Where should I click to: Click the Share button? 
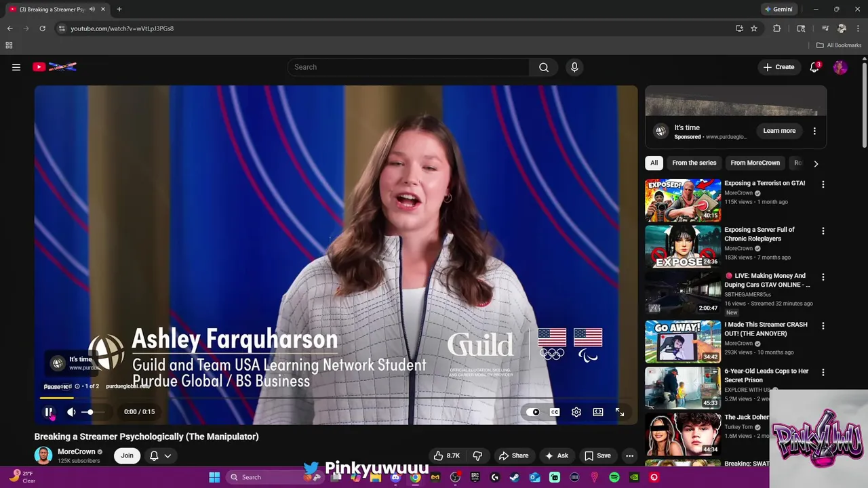click(x=513, y=455)
